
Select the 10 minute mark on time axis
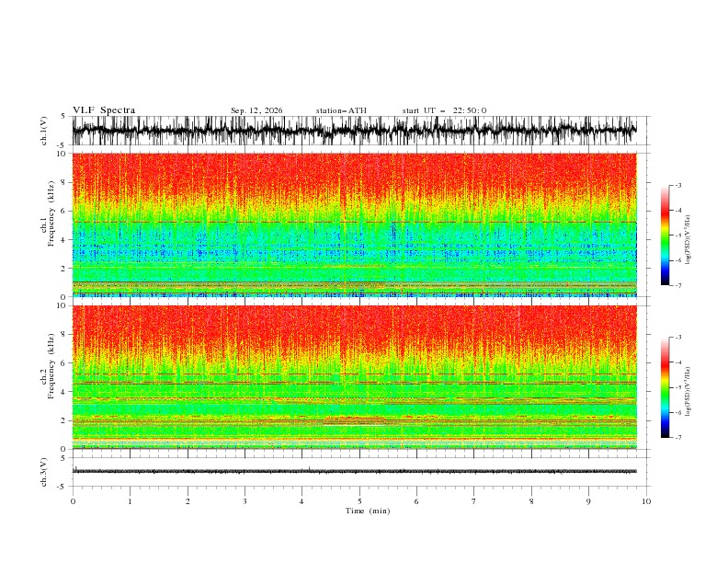pos(646,501)
